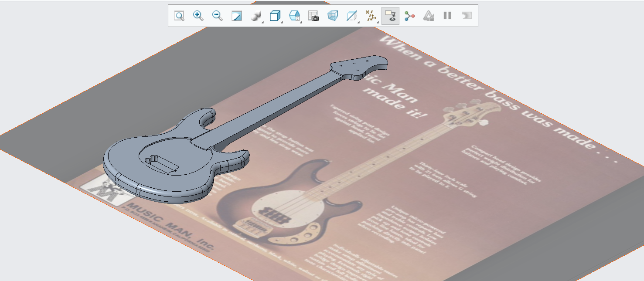Image resolution: width=644 pixels, height=281 pixels.
Task: Click the Refit view icon
Action: [179, 16]
